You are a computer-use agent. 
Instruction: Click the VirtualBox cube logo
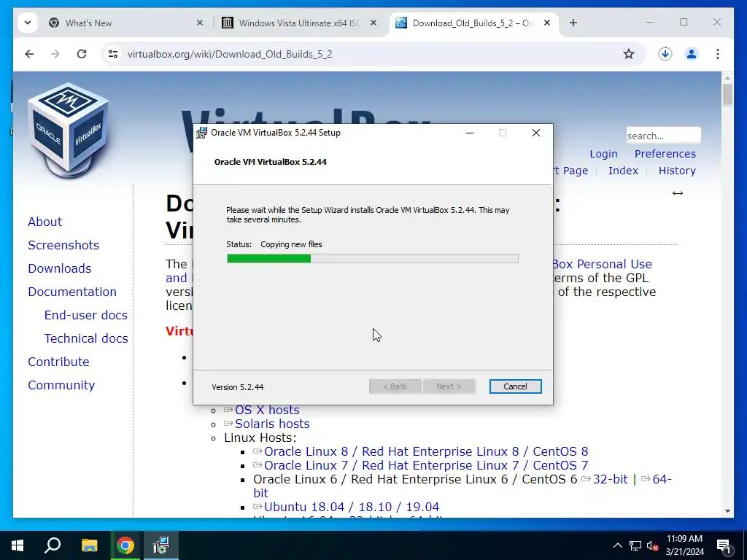click(68, 130)
